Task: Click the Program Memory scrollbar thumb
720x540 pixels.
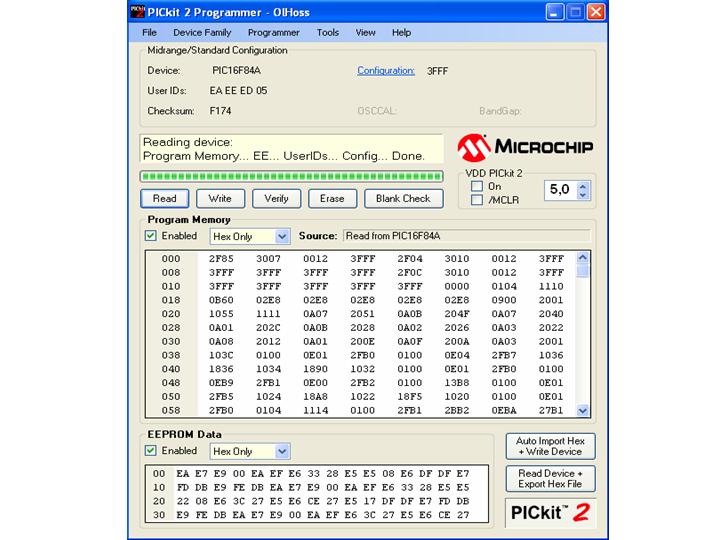Action: (x=582, y=270)
